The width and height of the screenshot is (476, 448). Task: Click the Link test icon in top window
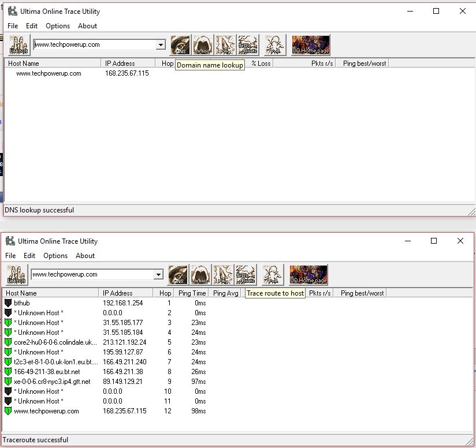pos(19,45)
